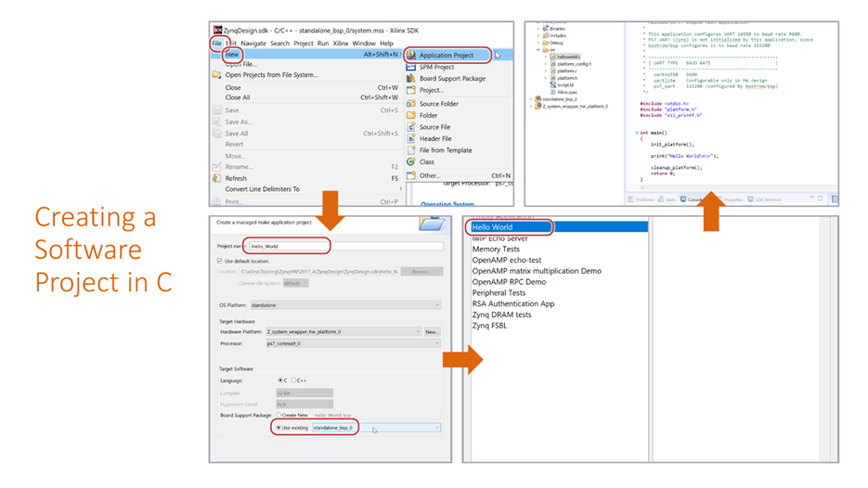The height and width of the screenshot is (488, 868).
Task: Select the Use existing BSP radio button
Action: (x=279, y=428)
